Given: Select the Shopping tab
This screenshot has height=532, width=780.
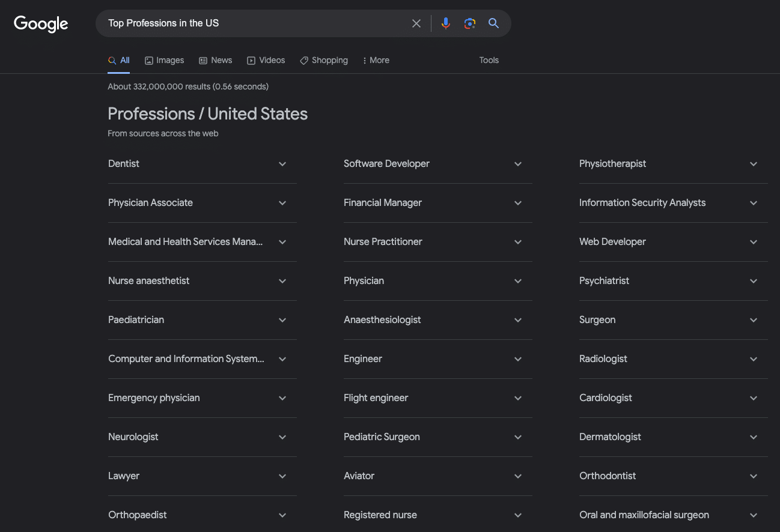Looking at the screenshot, I should pos(324,60).
